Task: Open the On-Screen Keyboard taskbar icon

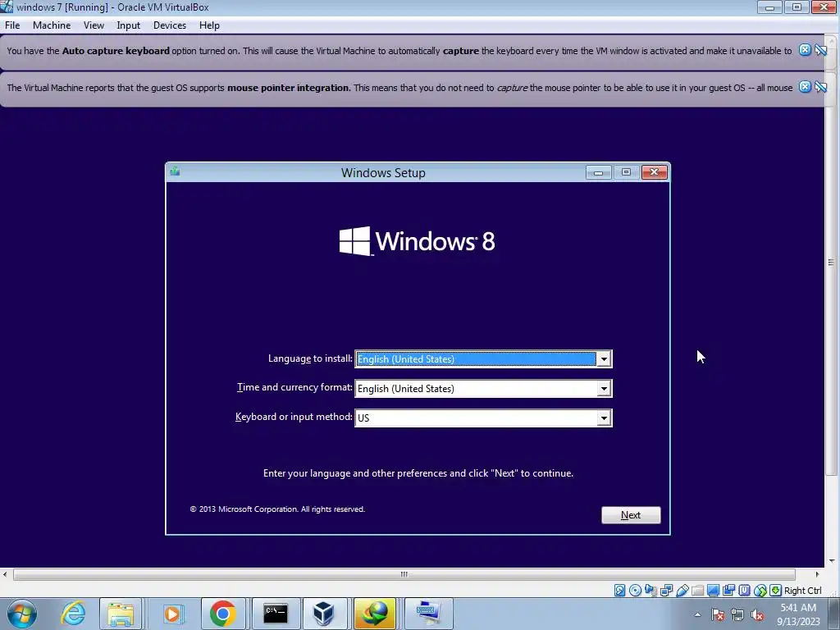Action: 427,614
